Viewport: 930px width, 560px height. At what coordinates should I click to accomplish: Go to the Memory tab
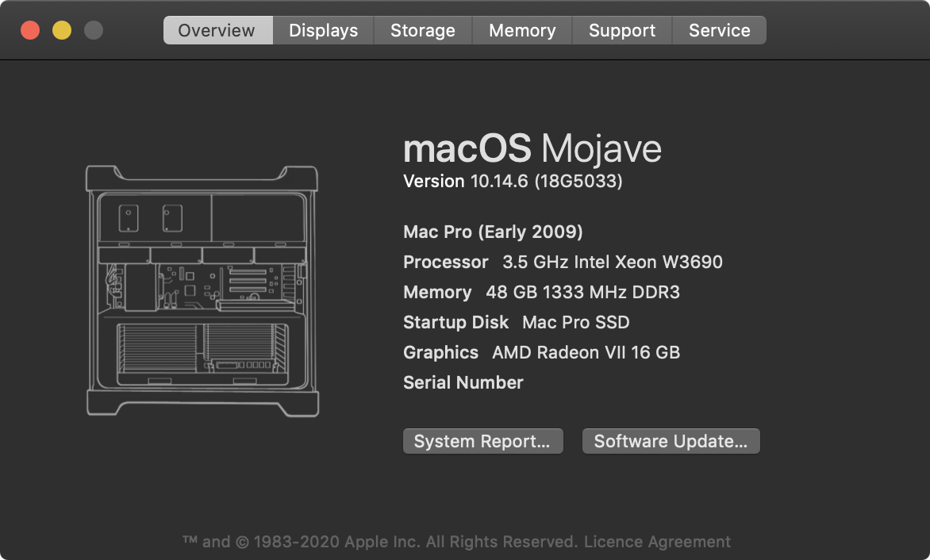pos(521,31)
